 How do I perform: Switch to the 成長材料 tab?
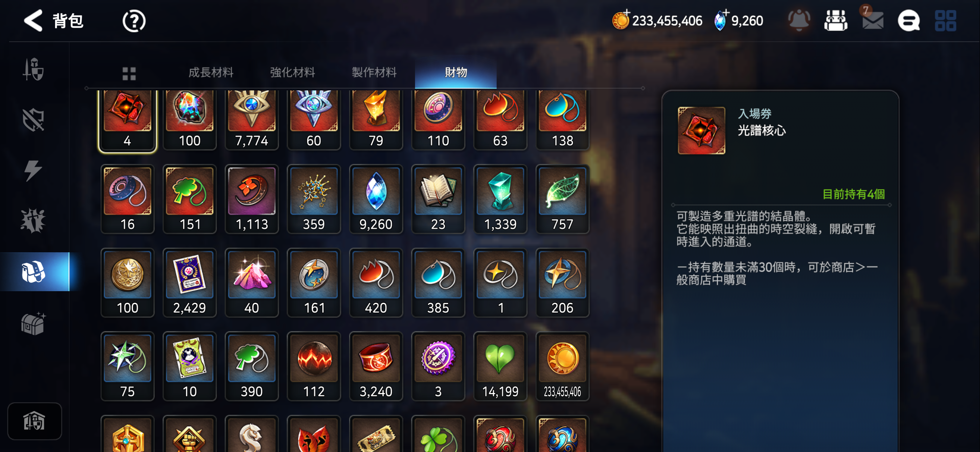[x=211, y=72]
